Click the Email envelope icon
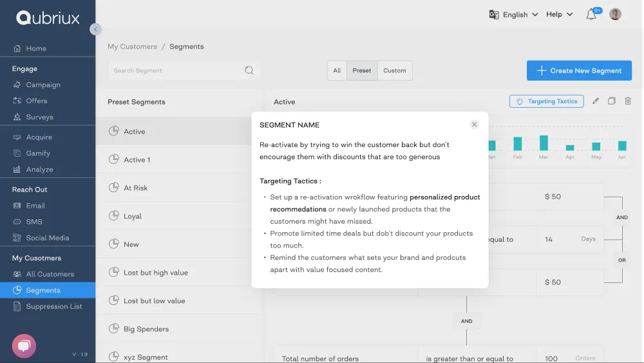Image resolution: width=644 pixels, height=363 pixels. (17, 206)
